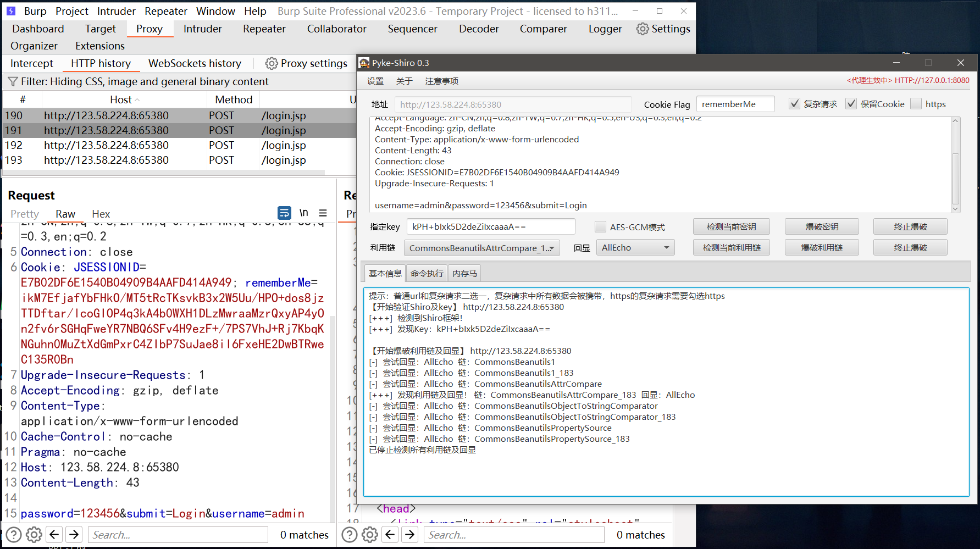Open the 注意事项 menu
Viewport: 980px width, 549px height.
pyautogui.click(x=442, y=81)
